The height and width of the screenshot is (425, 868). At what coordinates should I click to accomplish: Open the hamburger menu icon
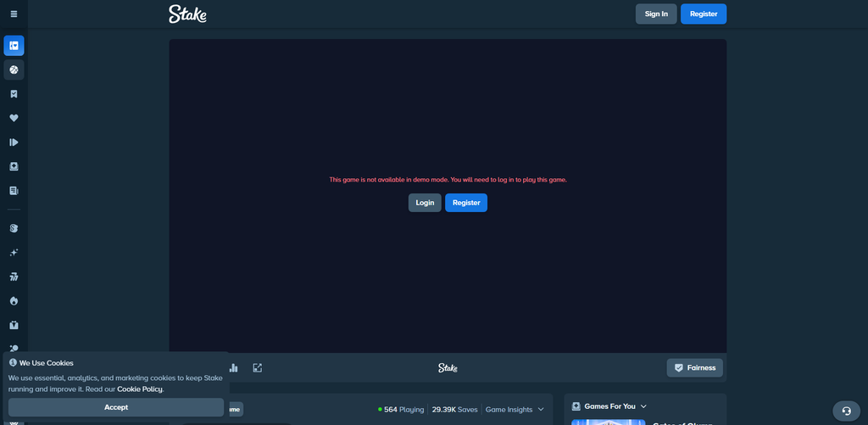tap(14, 14)
